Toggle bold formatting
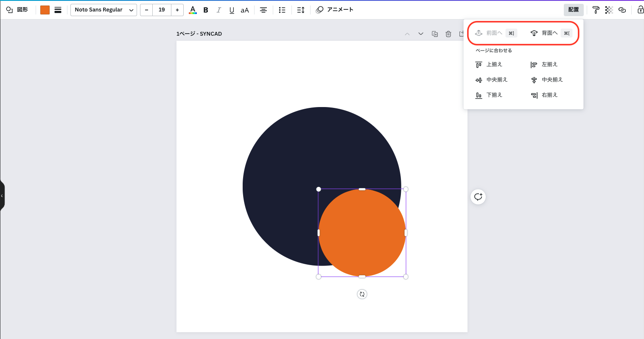Image resolution: width=644 pixels, height=339 pixels. point(206,9)
